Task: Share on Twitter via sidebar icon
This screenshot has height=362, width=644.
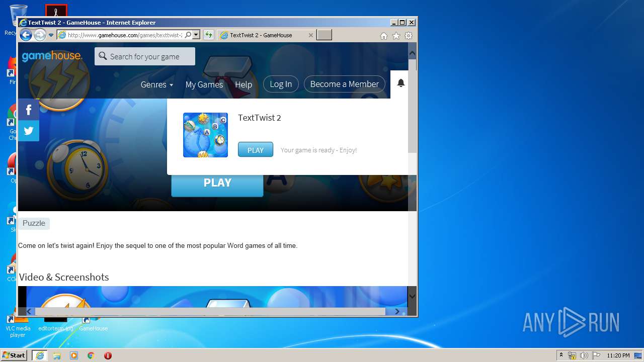Action: (x=29, y=131)
